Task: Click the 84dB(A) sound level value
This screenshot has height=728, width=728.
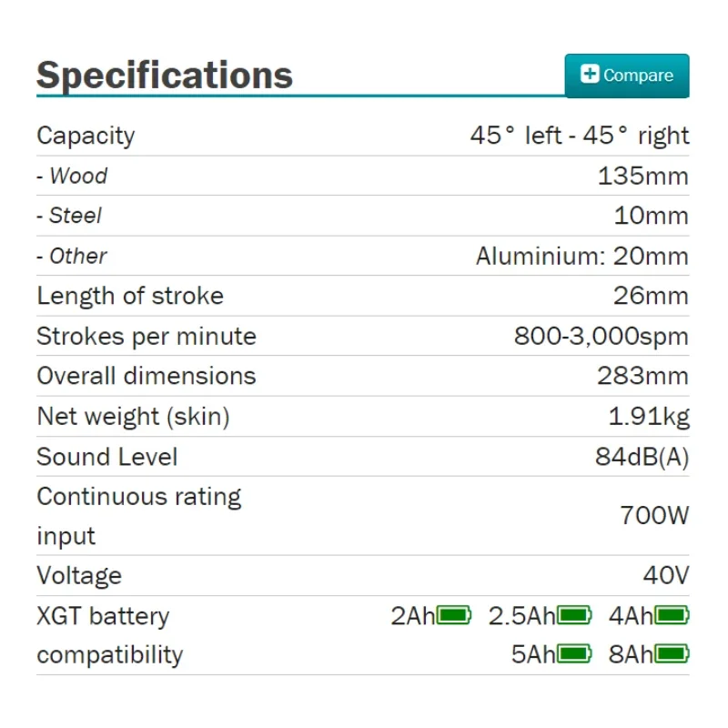Action: 642,457
